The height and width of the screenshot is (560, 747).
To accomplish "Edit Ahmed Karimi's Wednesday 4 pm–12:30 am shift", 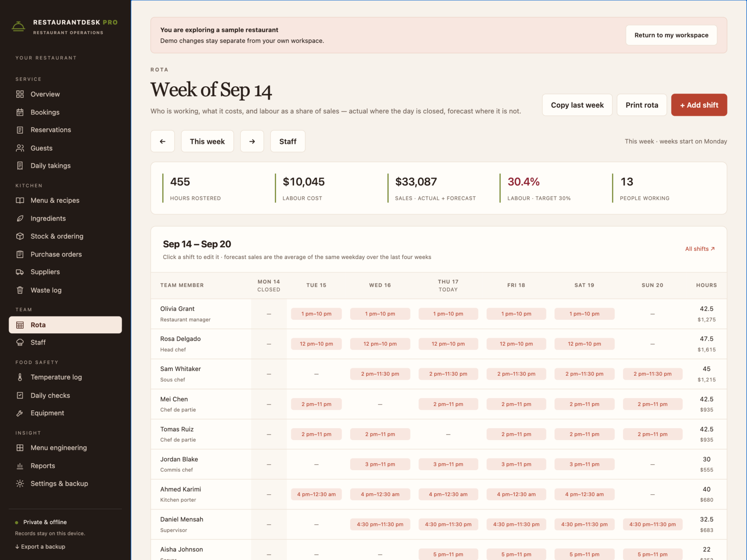I will 380,494.
